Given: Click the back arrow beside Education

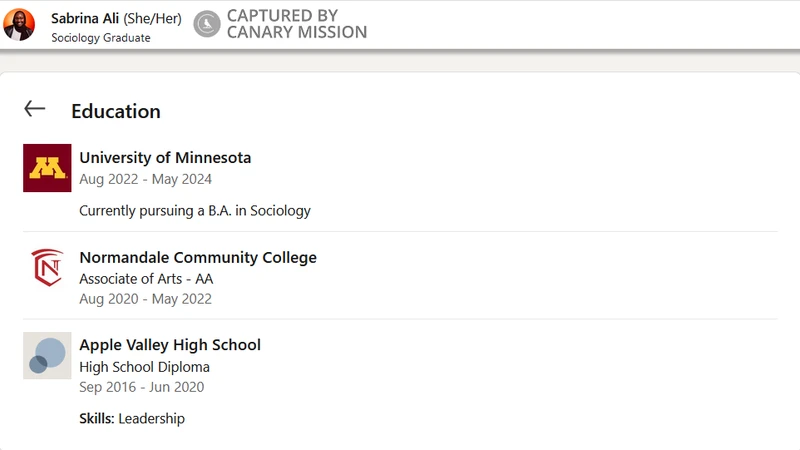Looking at the screenshot, I should click(x=35, y=109).
